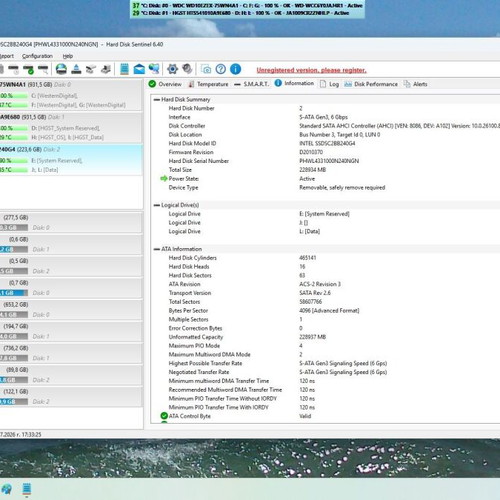Click the 4096 [Advanced Format] value
Screen dimensions: 500x500
329,311
